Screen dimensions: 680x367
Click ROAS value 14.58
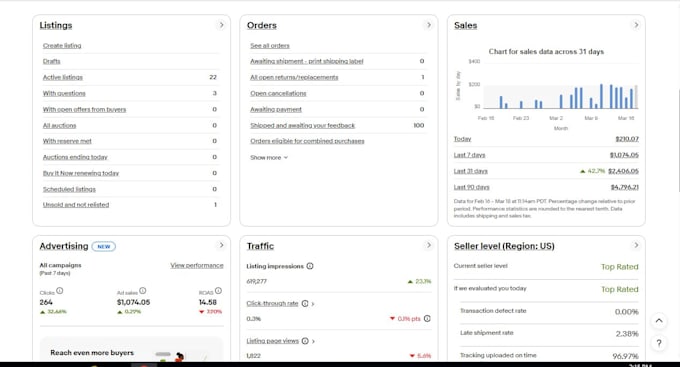click(208, 302)
